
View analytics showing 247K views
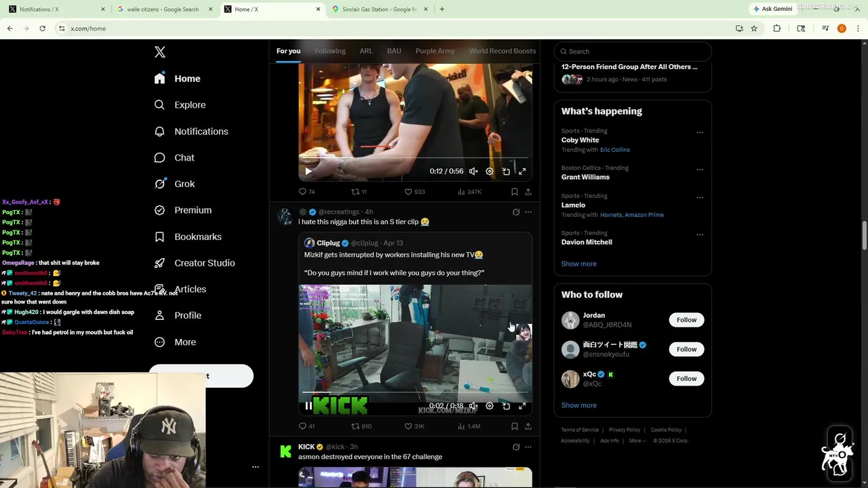click(469, 192)
